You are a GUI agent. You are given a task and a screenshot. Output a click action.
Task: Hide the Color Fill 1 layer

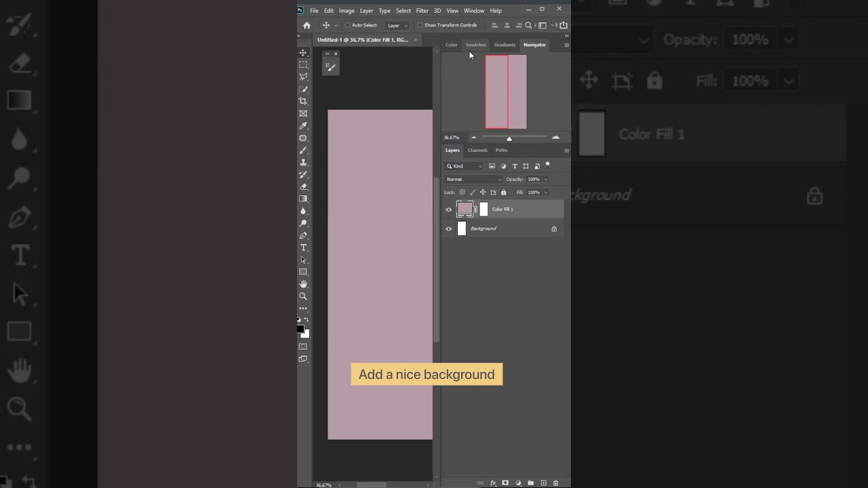448,209
